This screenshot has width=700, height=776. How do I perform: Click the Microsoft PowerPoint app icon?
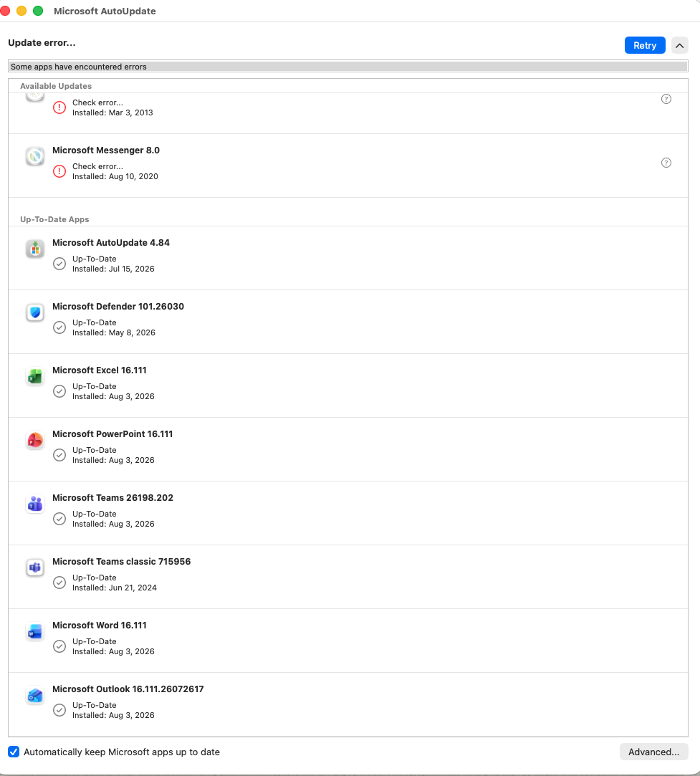[x=35, y=441]
